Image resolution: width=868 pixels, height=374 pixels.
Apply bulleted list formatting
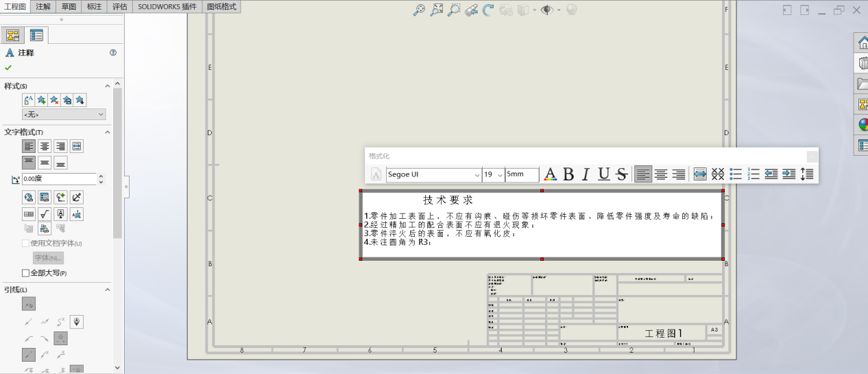736,174
